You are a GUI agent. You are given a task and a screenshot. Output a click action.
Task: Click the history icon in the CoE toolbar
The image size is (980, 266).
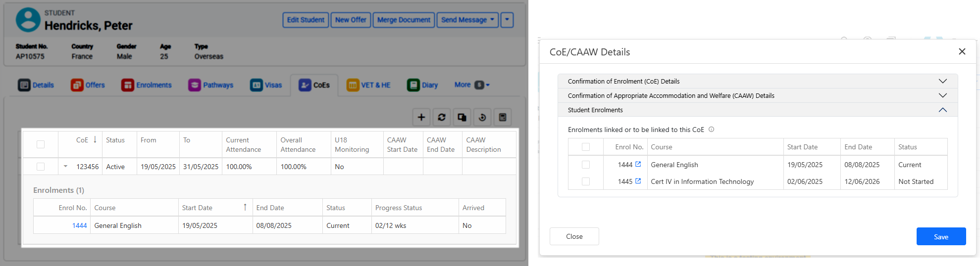(x=482, y=117)
